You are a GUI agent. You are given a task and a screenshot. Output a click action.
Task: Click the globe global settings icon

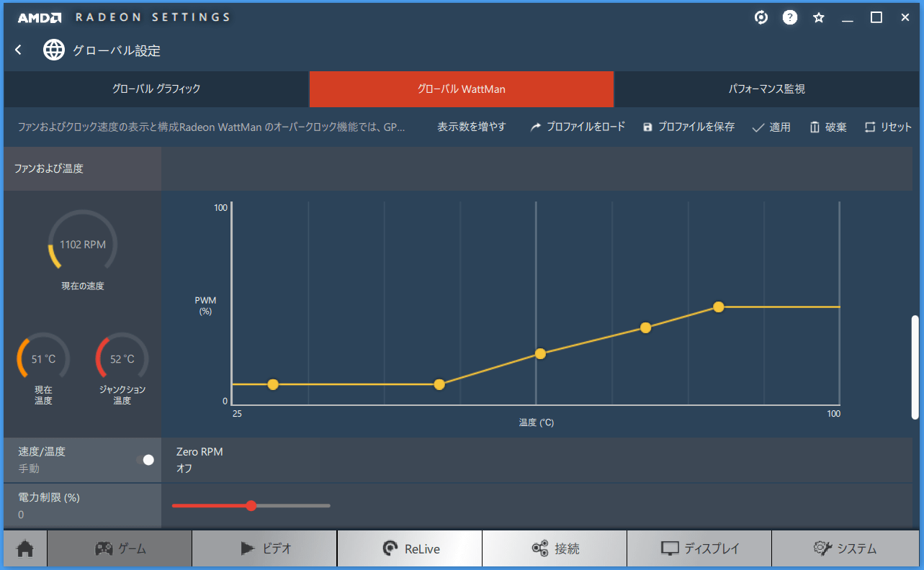coord(54,50)
